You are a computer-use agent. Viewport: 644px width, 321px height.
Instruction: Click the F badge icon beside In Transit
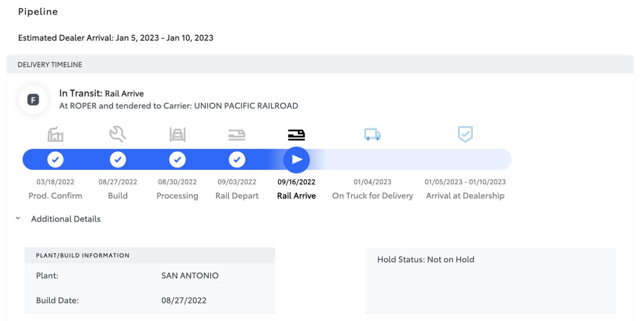(x=33, y=100)
